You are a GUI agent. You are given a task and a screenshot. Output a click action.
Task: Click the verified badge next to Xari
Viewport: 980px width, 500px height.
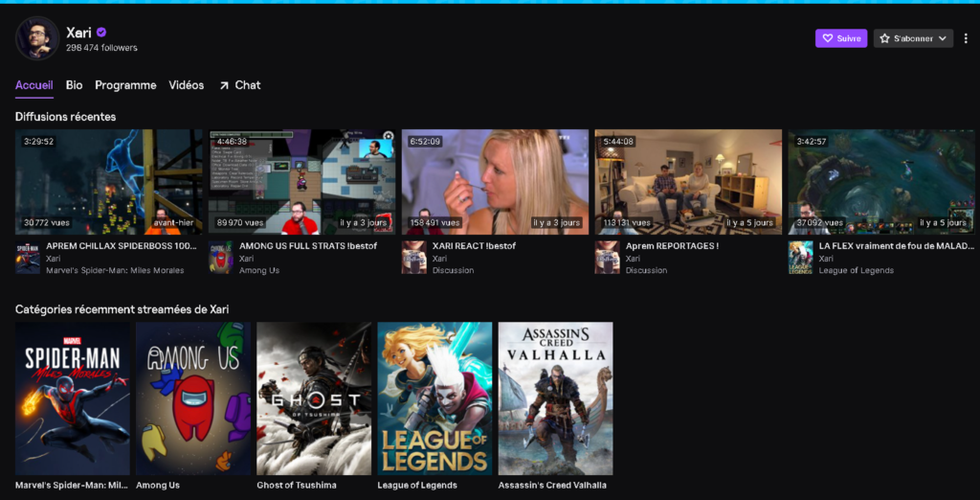pos(101,33)
